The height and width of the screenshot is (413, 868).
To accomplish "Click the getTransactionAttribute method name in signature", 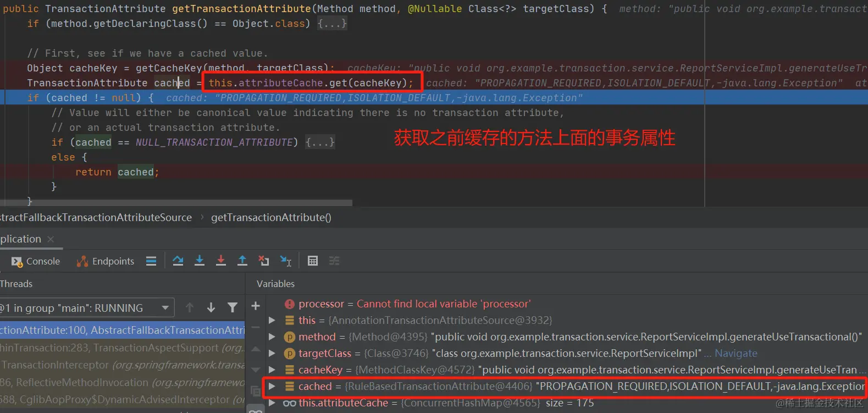I will [x=241, y=9].
